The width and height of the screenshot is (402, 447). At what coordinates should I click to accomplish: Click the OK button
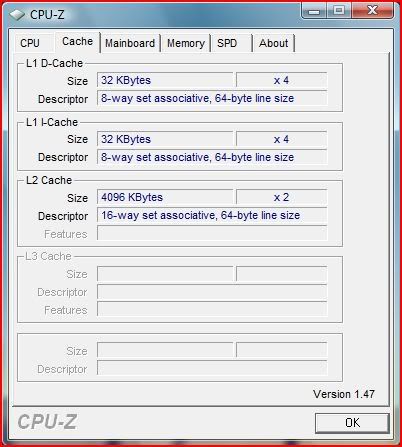352,423
